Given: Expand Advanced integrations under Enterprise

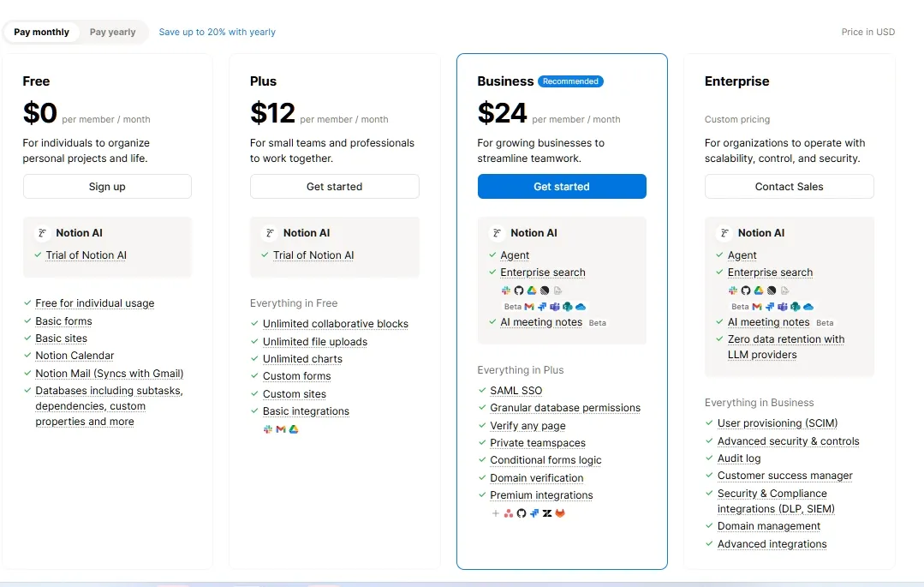Looking at the screenshot, I should pyautogui.click(x=772, y=543).
